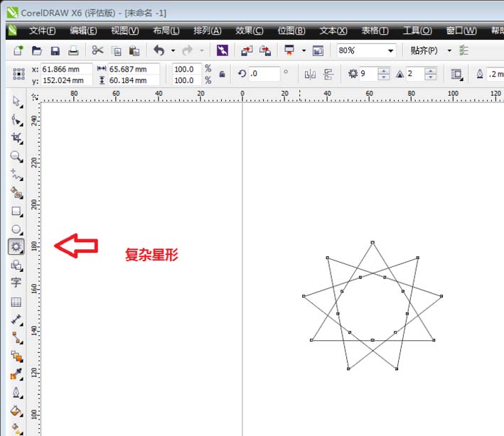Print the document
504x436 pixels.
click(73, 50)
